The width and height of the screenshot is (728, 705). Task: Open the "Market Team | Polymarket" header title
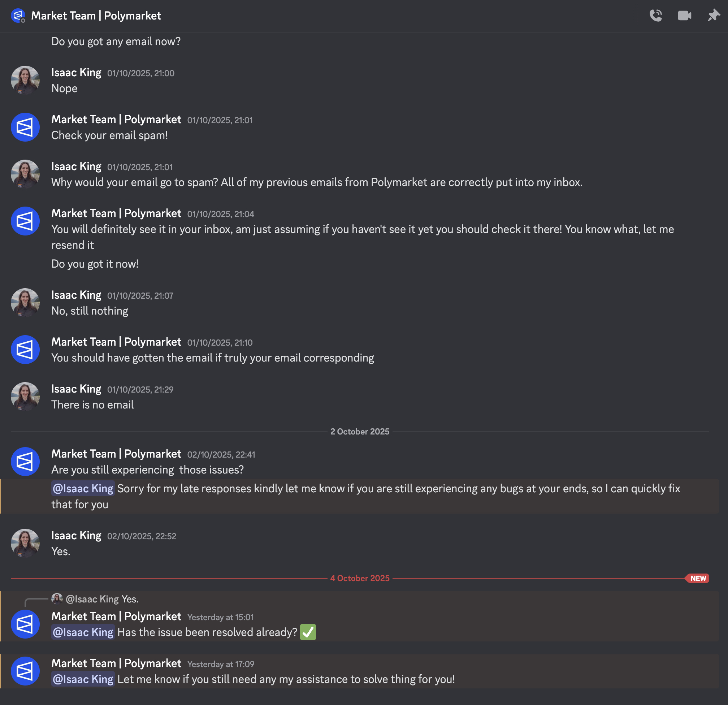pyautogui.click(x=96, y=16)
